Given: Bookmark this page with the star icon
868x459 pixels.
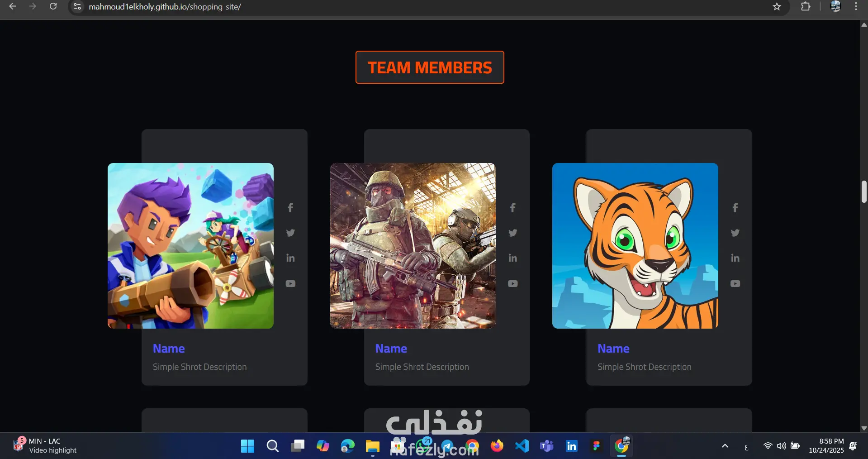Looking at the screenshot, I should point(777,7).
